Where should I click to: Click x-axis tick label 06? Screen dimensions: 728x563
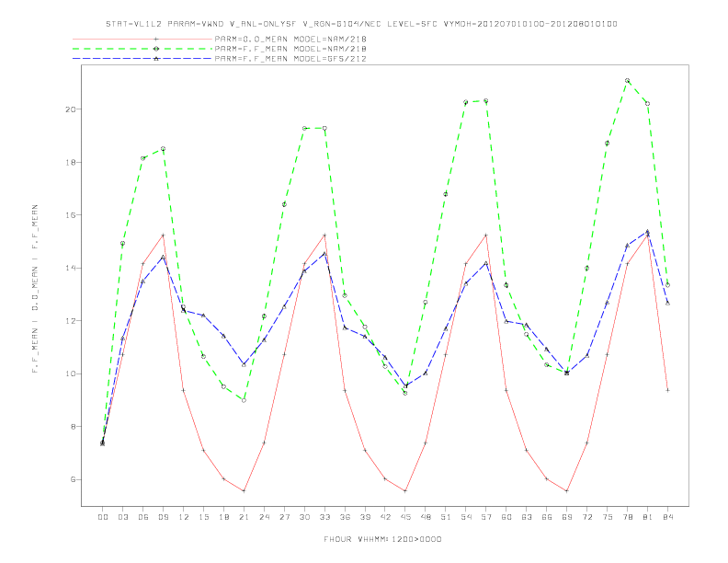point(143,517)
